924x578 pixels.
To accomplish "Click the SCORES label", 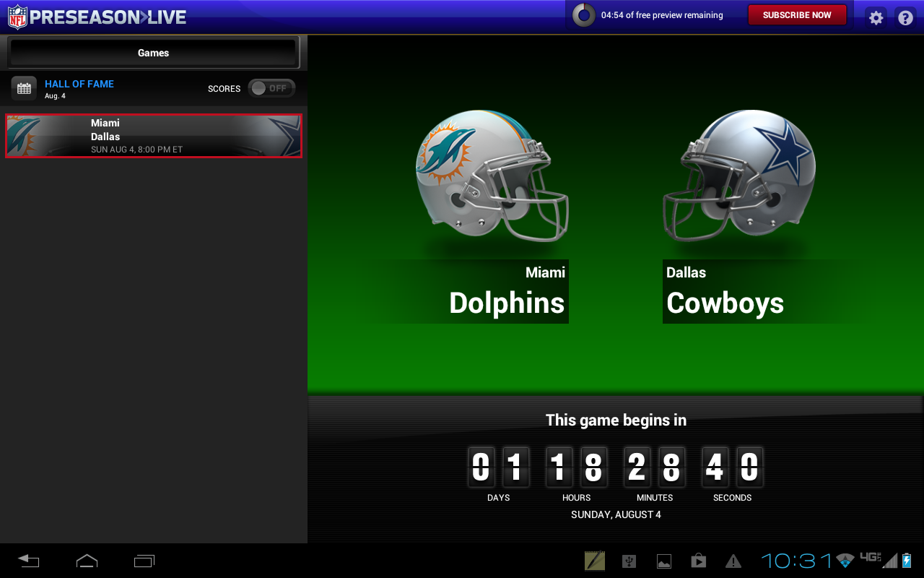I will click(224, 89).
